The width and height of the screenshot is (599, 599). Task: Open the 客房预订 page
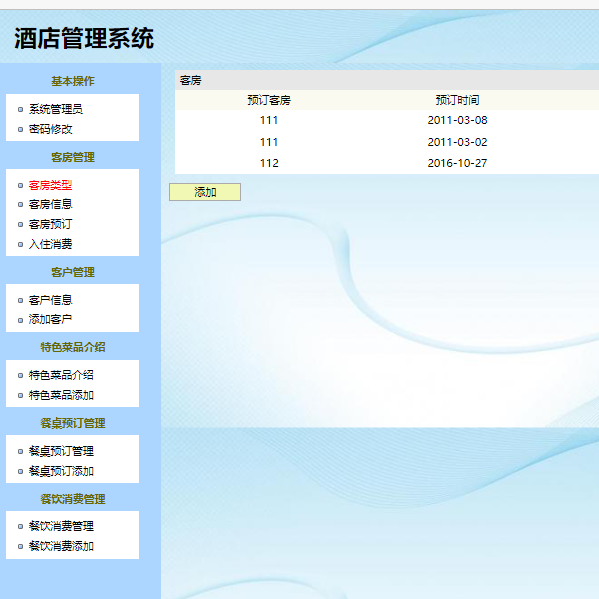click(50, 224)
